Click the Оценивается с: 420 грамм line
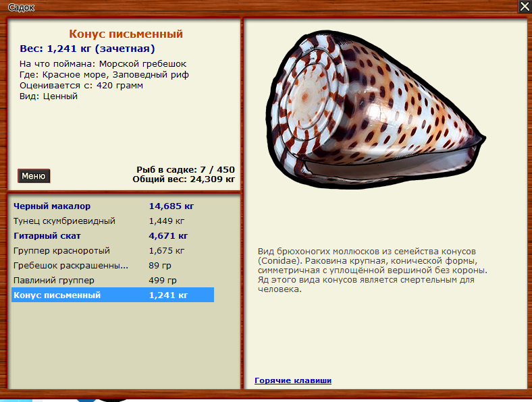The height and width of the screenshot is (402, 532). tap(81, 86)
